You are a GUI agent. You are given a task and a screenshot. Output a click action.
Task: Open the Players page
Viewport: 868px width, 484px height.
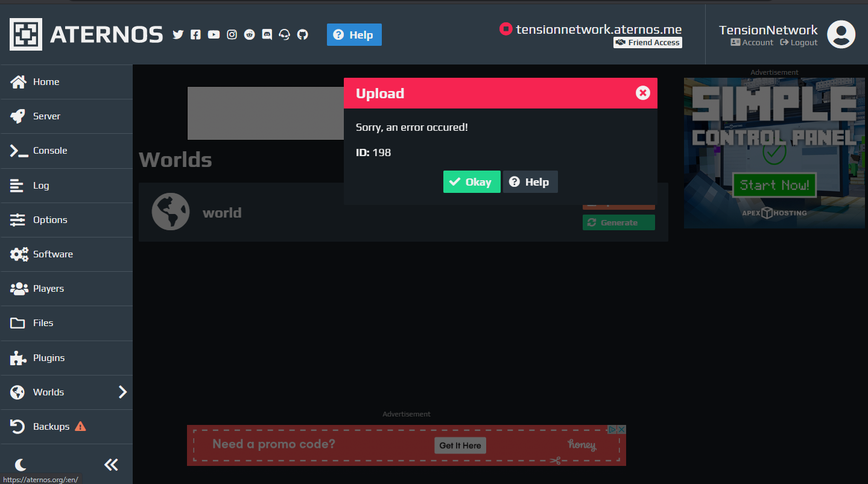point(66,289)
